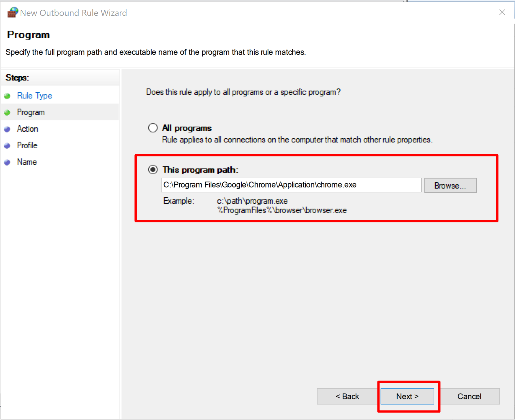Enable the currently selected program path option
The height and width of the screenshot is (420, 515).
click(x=153, y=170)
